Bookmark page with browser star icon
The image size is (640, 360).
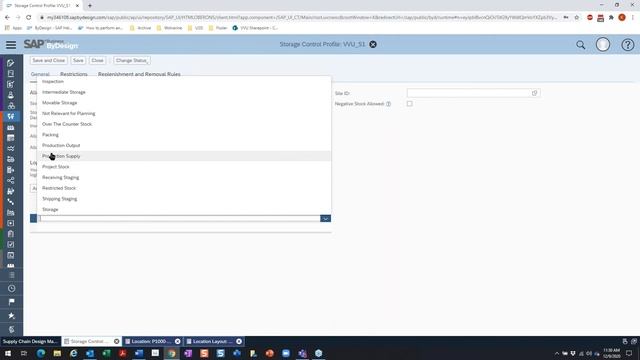point(576,18)
